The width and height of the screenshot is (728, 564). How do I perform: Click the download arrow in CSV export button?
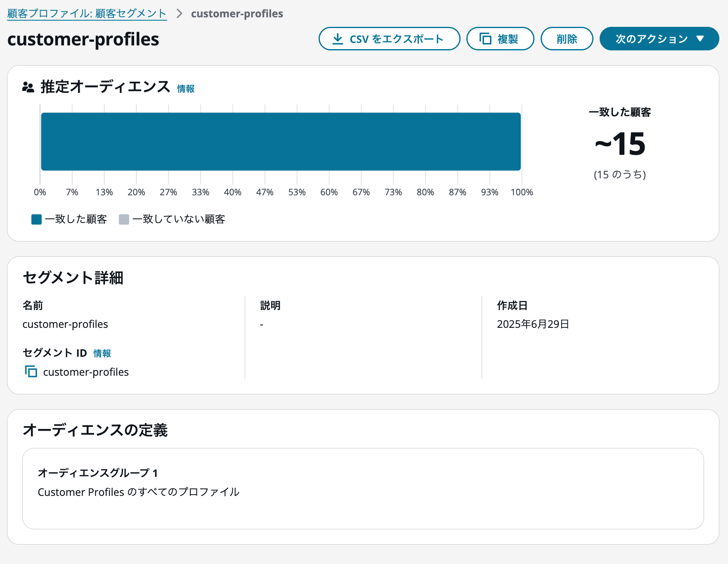click(338, 39)
